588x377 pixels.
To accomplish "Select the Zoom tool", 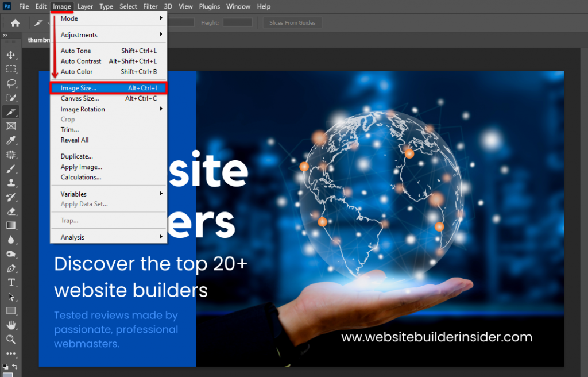I will tap(9, 338).
